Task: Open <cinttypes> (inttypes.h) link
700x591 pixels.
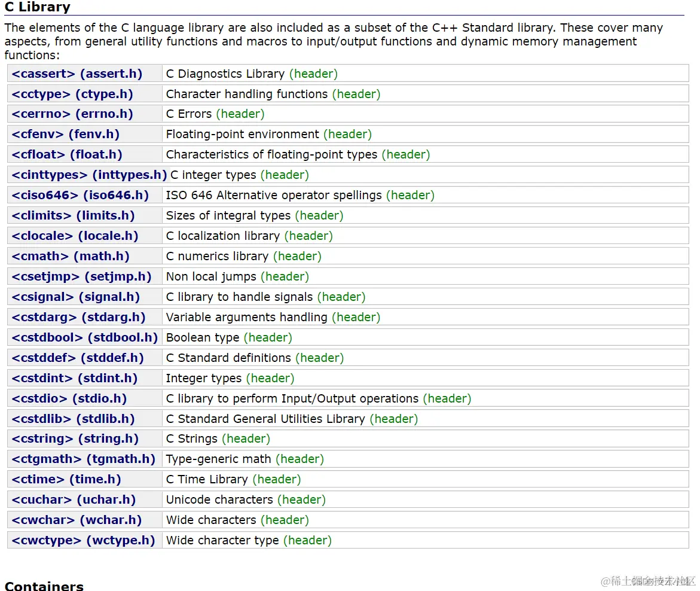Action: 89,175
